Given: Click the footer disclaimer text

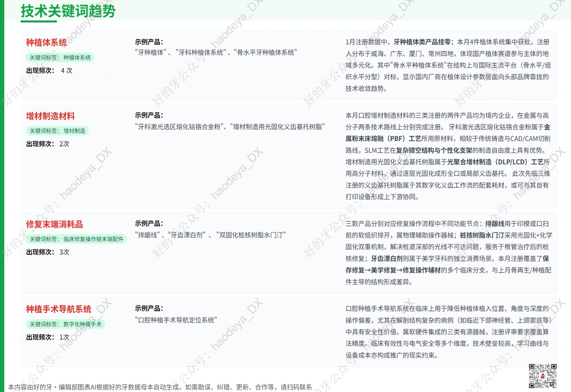Looking at the screenshot, I should (x=160, y=387).
